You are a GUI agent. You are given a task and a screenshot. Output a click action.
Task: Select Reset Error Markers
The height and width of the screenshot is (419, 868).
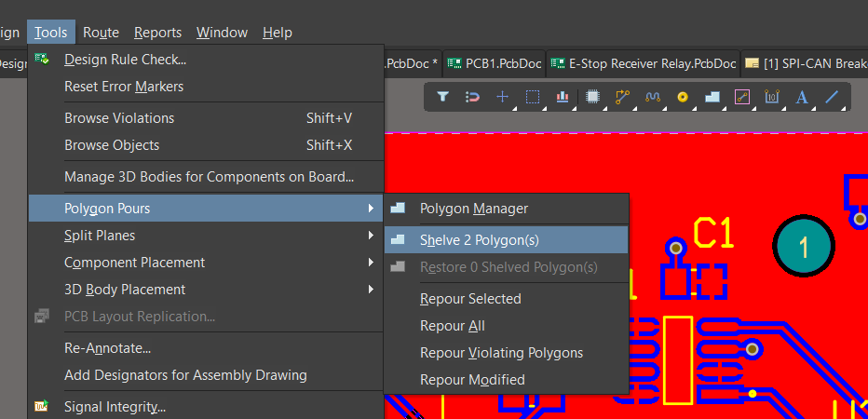coord(206,87)
